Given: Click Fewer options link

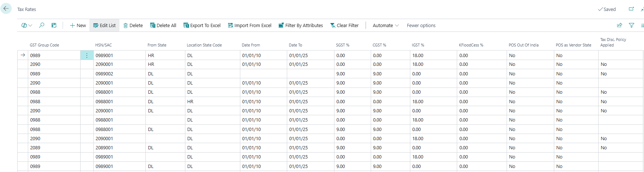Looking at the screenshot, I should pos(421,25).
